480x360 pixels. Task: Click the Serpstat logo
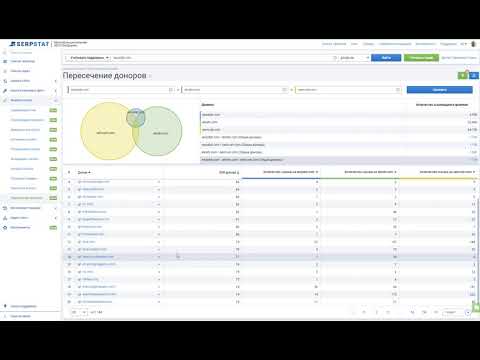coord(29,44)
